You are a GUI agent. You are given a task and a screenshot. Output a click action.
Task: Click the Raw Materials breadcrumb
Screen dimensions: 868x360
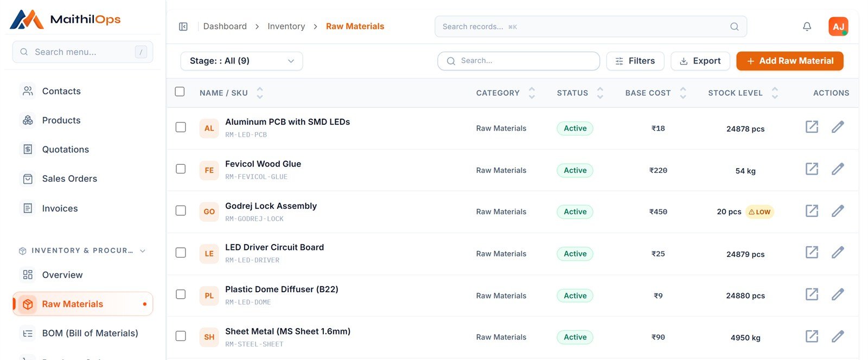click(x=355, y=26)
